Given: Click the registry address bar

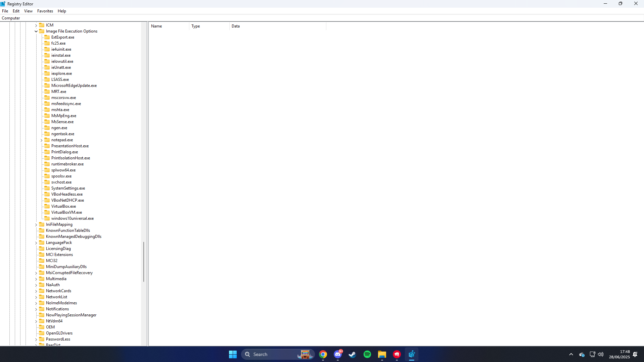Looking at the screenshot, I should coord(322,18).
